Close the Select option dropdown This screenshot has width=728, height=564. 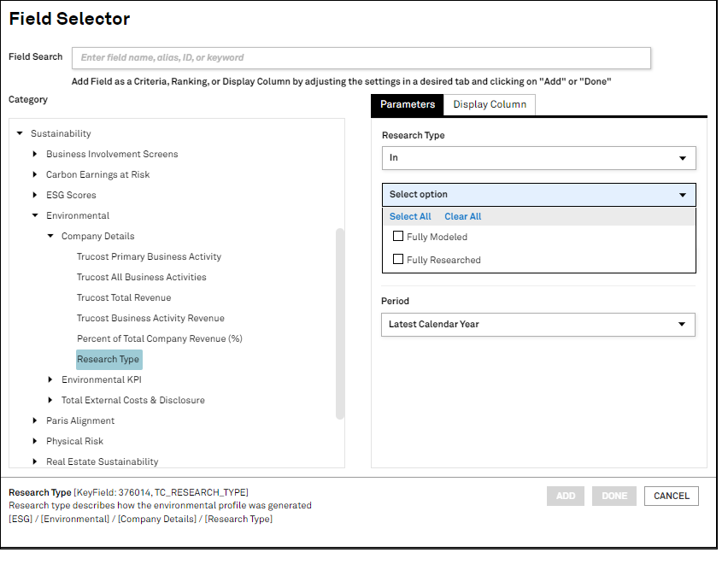(538, 195)
